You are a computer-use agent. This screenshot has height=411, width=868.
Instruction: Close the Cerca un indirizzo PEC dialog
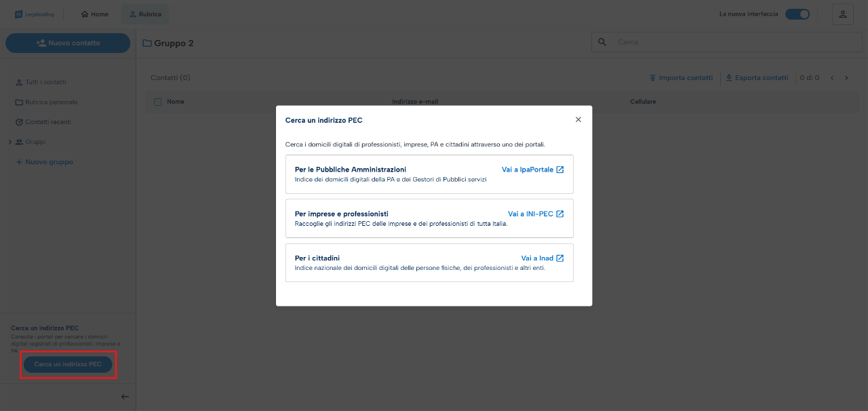click(578, 119)
